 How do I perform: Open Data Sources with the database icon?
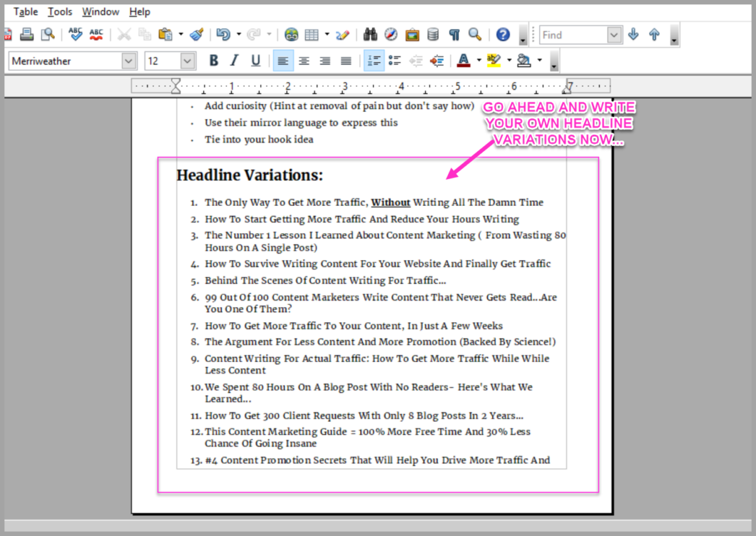coord(433,34)
